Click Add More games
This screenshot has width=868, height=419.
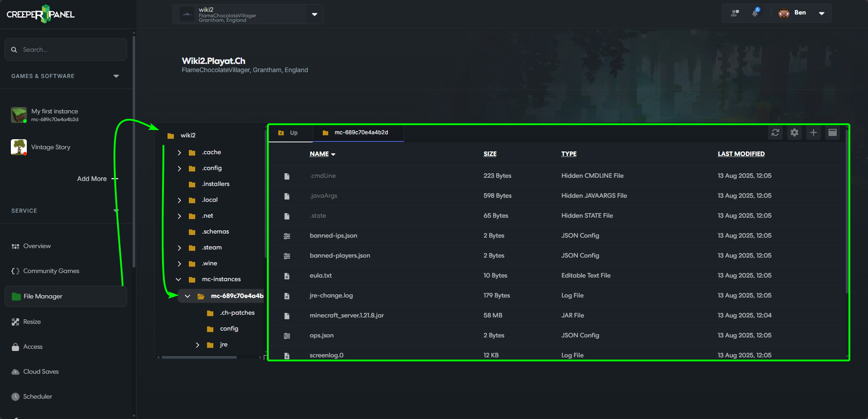pos(98,179)
